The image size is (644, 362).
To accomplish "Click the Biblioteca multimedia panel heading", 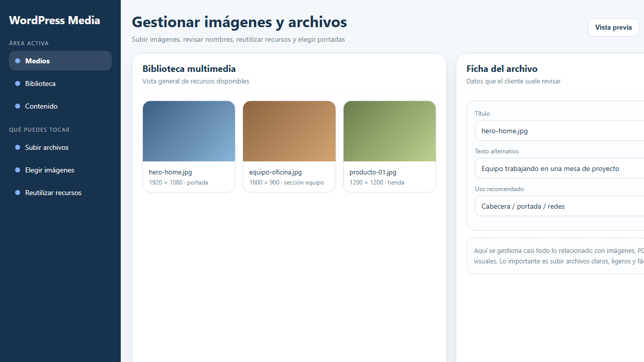I will tap(189, 69).
